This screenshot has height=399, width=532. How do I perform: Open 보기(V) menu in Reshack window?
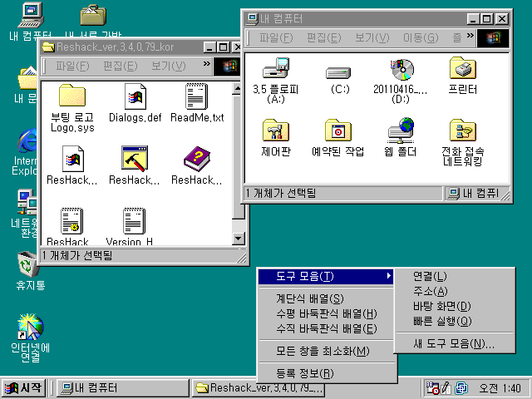pyautogui.click(x=168, y=66)
